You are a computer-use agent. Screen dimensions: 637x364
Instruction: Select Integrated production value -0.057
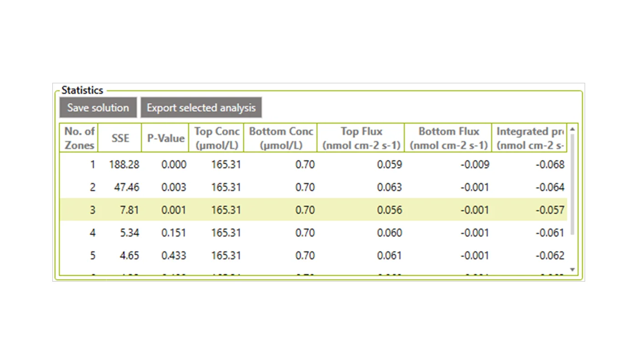[550, 210]
